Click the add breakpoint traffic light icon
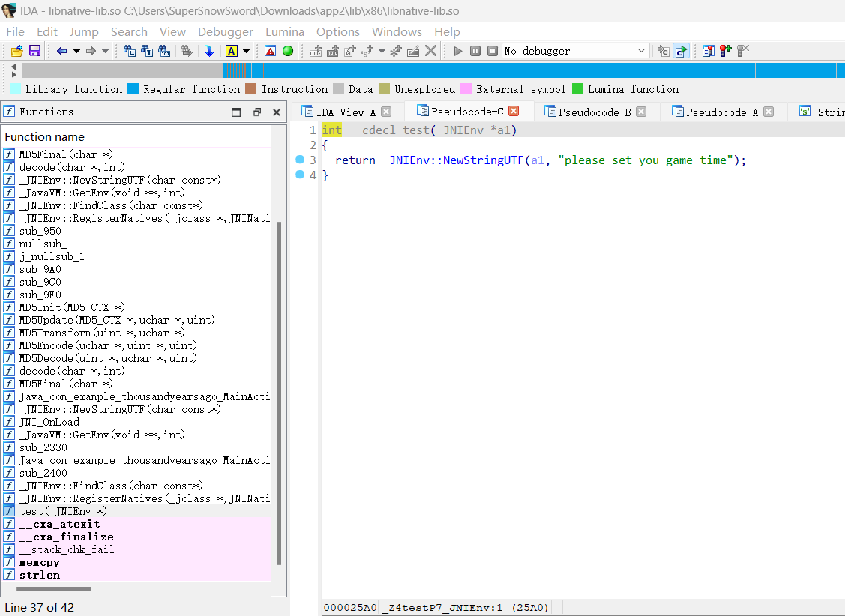 [725, 51]
